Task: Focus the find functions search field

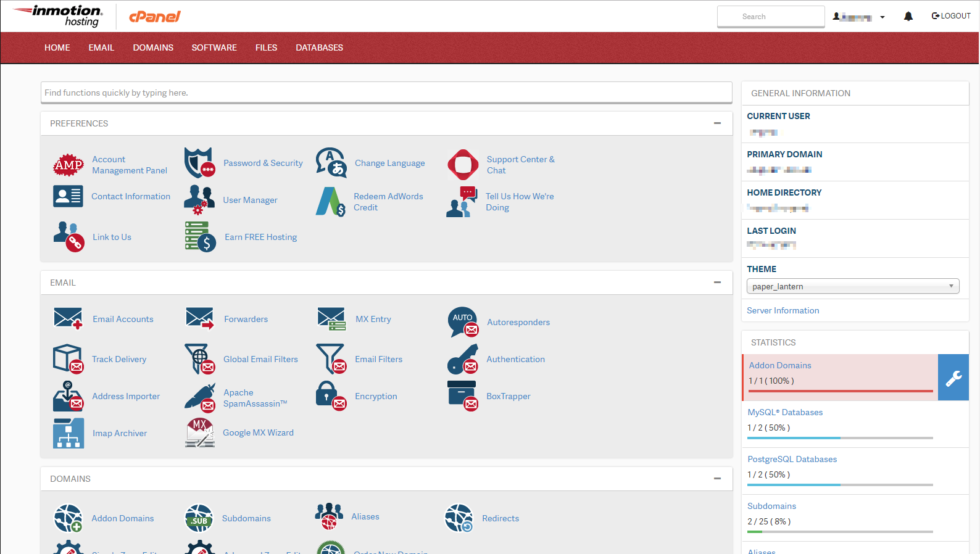Action: tap(386, 93)
